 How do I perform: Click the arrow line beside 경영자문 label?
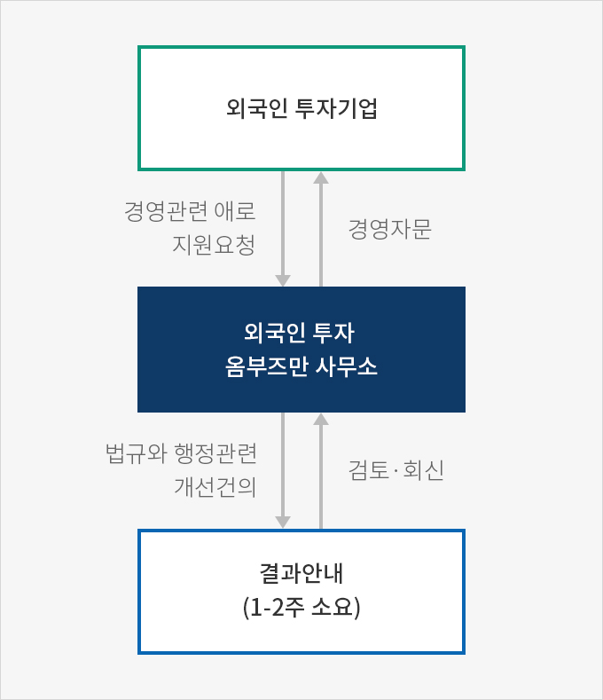321,229
